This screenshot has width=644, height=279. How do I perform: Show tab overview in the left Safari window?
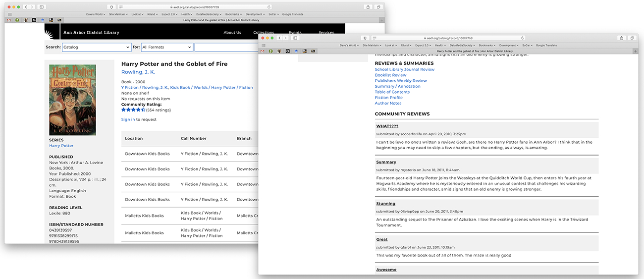click(x=378, y=7)
